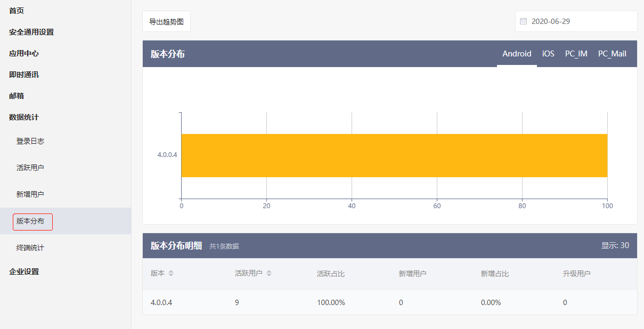The width and height of the screenshot is (644, 329).
Task: Open the 2020-06-29 date picker field
Action: [x=576, y=21]
